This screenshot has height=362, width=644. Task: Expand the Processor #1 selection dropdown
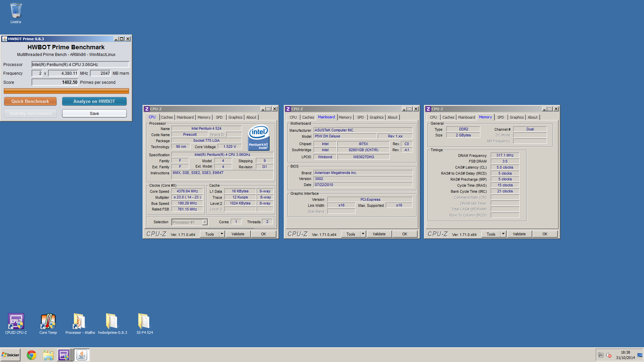pyautogui.click(x=205, y=222)
